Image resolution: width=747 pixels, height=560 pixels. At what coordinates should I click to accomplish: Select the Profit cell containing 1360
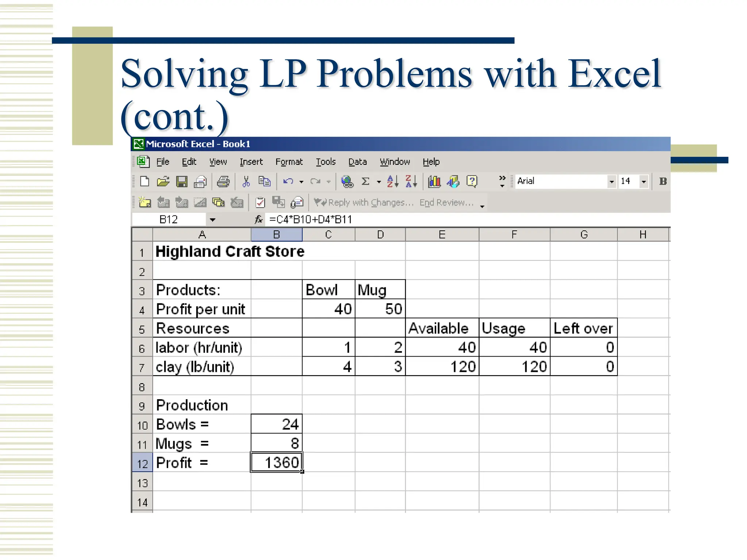coord(276,462)
